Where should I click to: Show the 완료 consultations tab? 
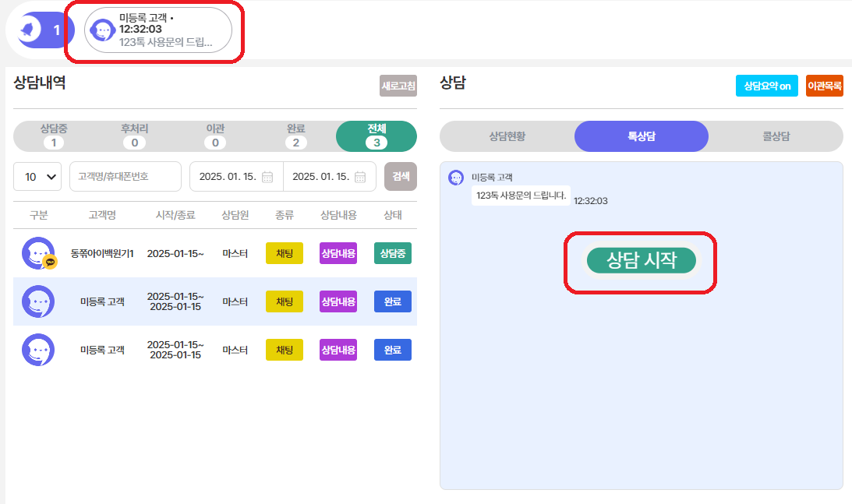295,136
